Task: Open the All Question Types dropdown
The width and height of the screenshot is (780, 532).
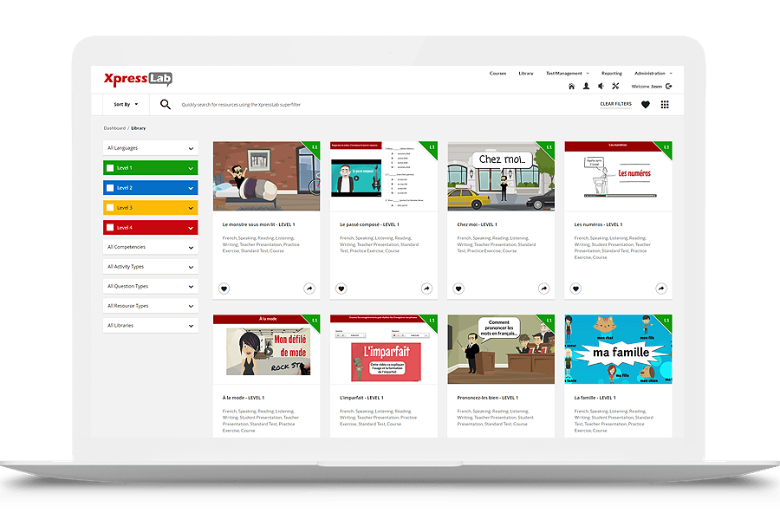Action: coord(151,287)
